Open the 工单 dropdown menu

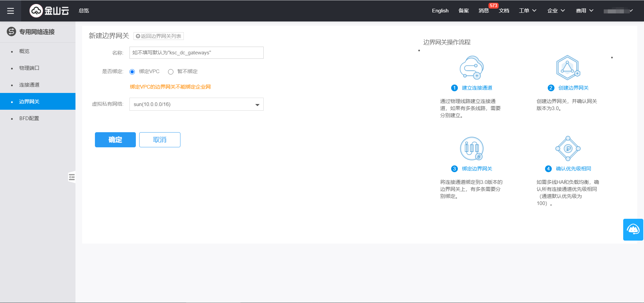(x=527, y=11)
